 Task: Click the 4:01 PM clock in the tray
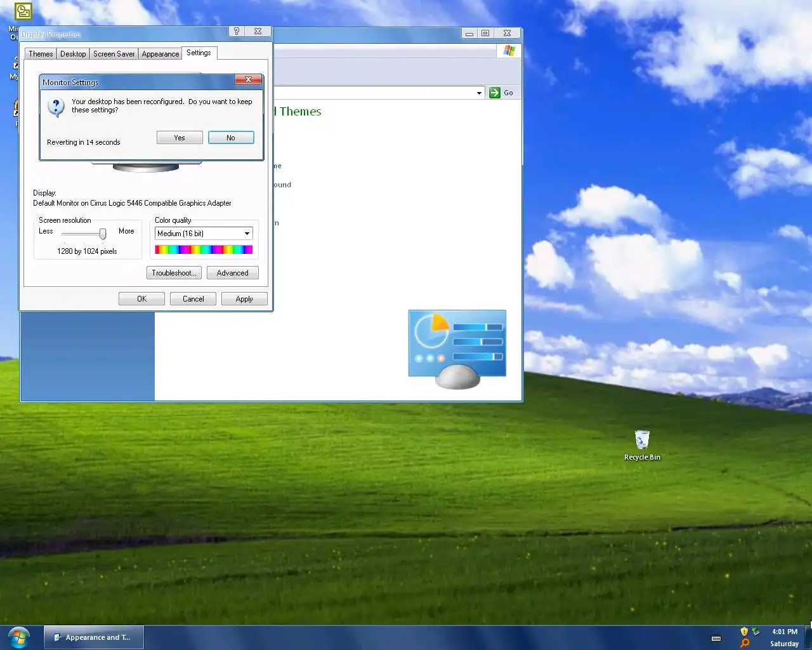coord(785,632)
